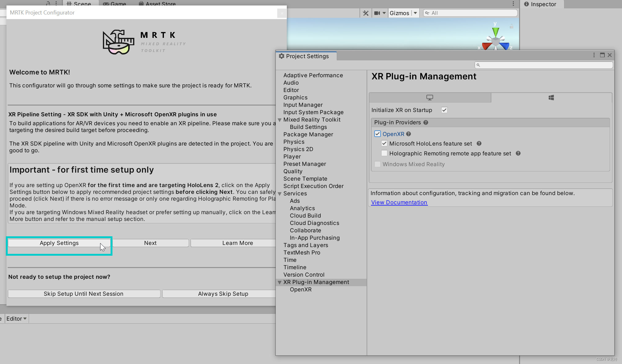Click help icon next to Plug-in Providers
Screen dimensions: 622x364
[426, 122]
